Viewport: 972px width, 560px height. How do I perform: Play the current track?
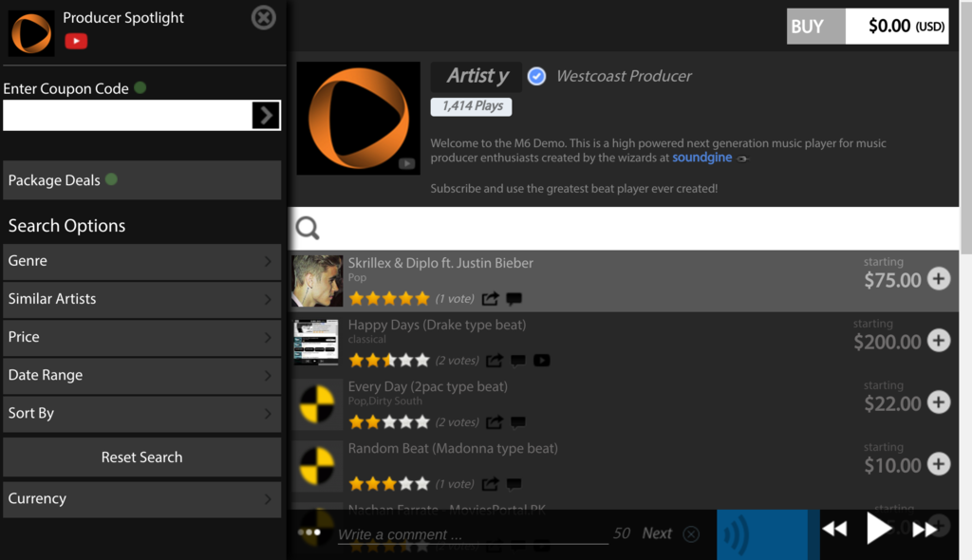[x=878, y=529]
